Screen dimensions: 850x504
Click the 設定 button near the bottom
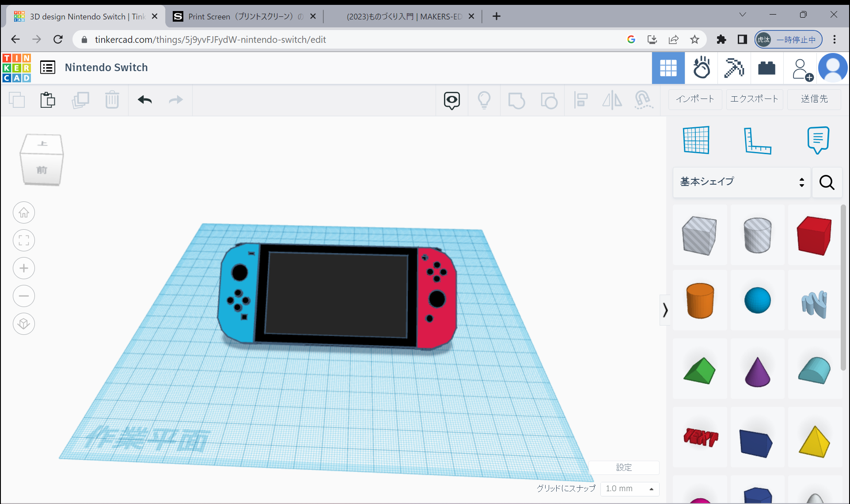pyautogui.click(x=624, y=467)
